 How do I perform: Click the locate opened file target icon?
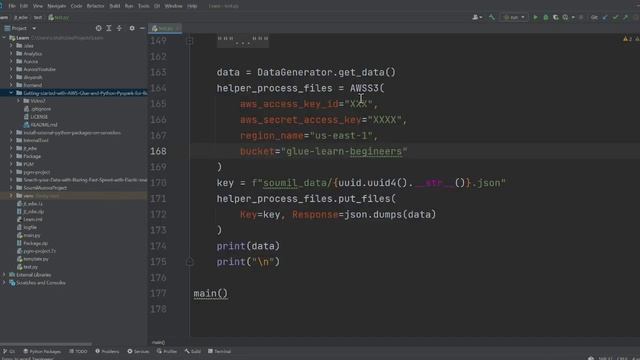click(x=98, y=28)
